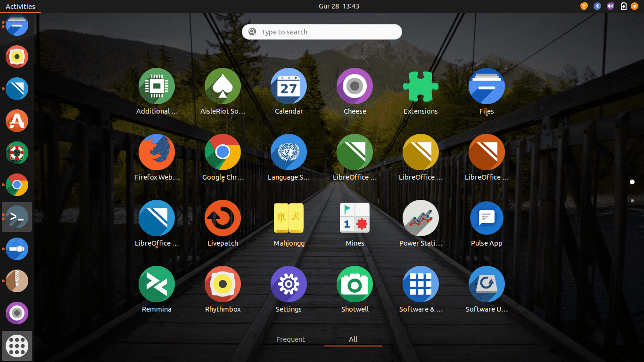Click the Wi-Fi status icon
Image resolution: width=644 pixels, height=362 pixels.
pos(584,6)
